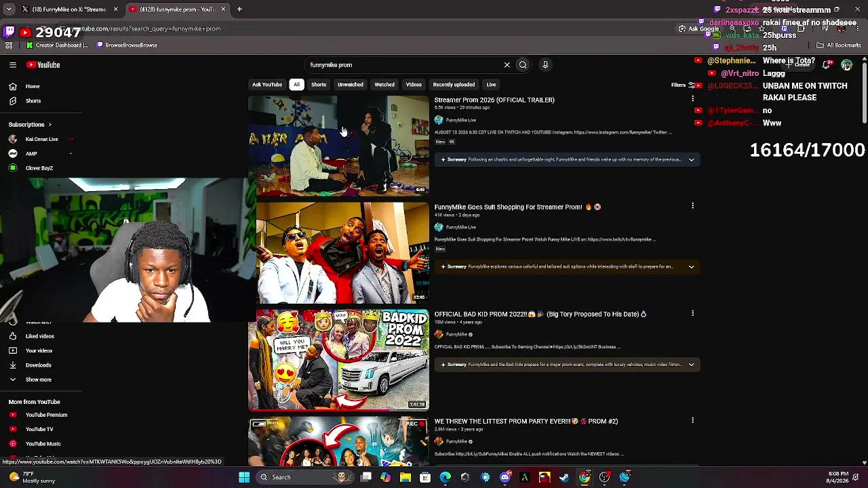Launch Microsoft Edge from the taskbar
Viewport: 868px width, 488px height.
(445, 477)
